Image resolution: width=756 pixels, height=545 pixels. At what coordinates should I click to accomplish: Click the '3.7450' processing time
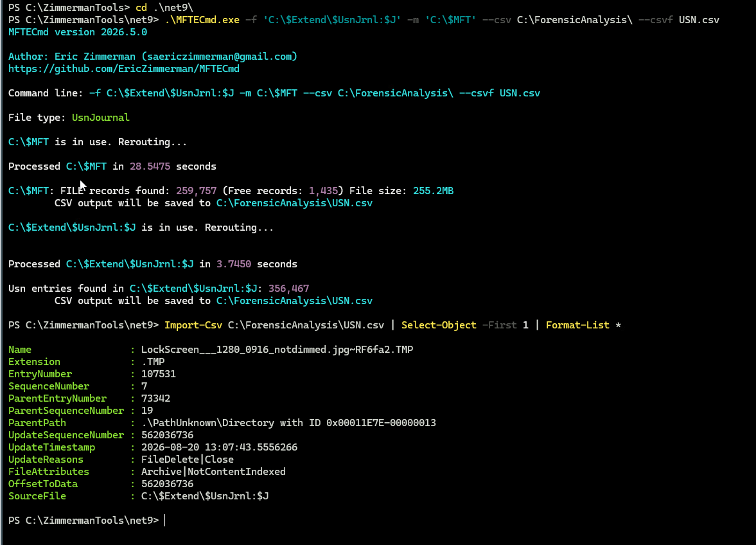coord(234,264)
